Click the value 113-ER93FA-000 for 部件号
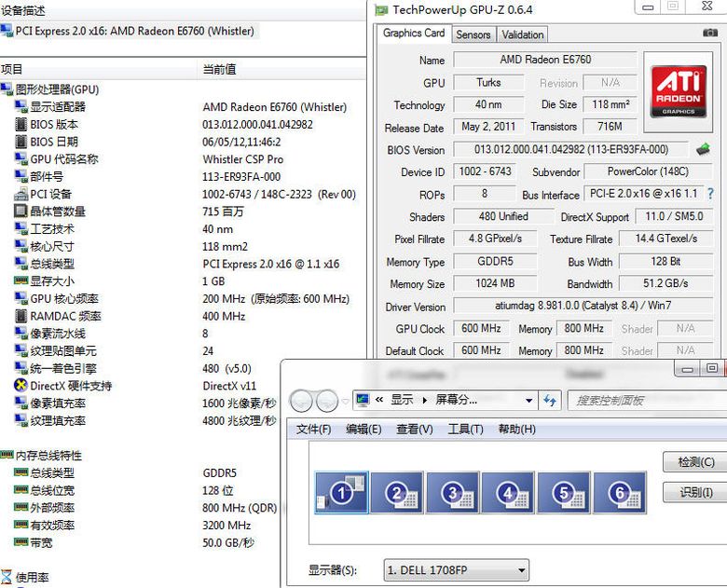Image resolution: width=727 pixels, height=588 pixels. (x=241, y=177)
